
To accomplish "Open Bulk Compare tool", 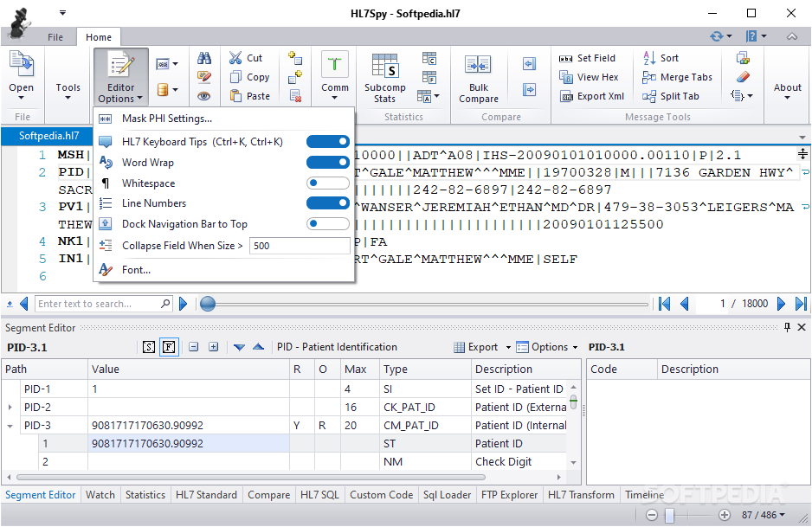I will [x=479, y=78].
